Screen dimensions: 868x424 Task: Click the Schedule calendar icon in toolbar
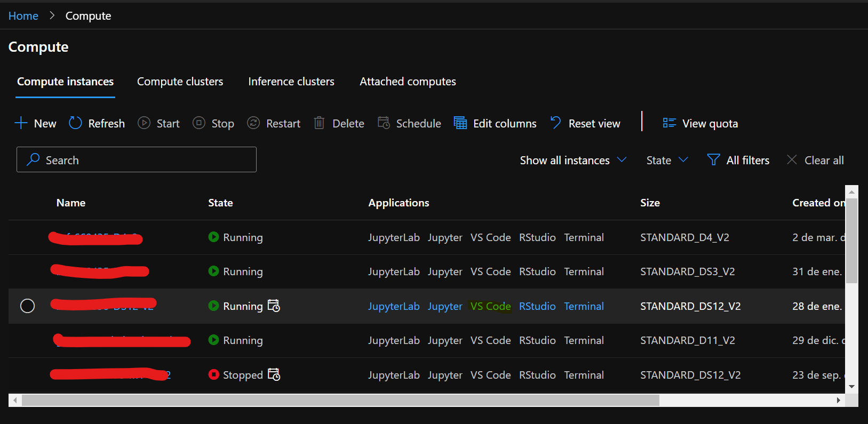coord(384,123)
